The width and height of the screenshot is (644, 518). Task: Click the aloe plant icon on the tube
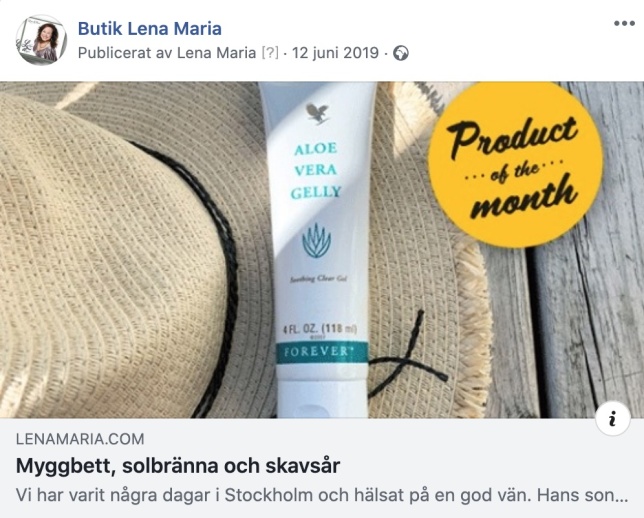[x=316, y=241]
